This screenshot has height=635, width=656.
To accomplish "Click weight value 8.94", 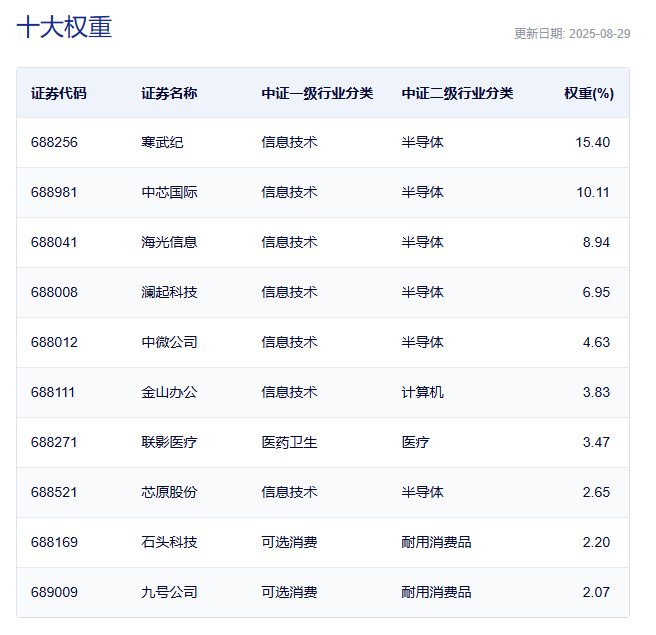I will pyautogui.click(x=596, y=242).
